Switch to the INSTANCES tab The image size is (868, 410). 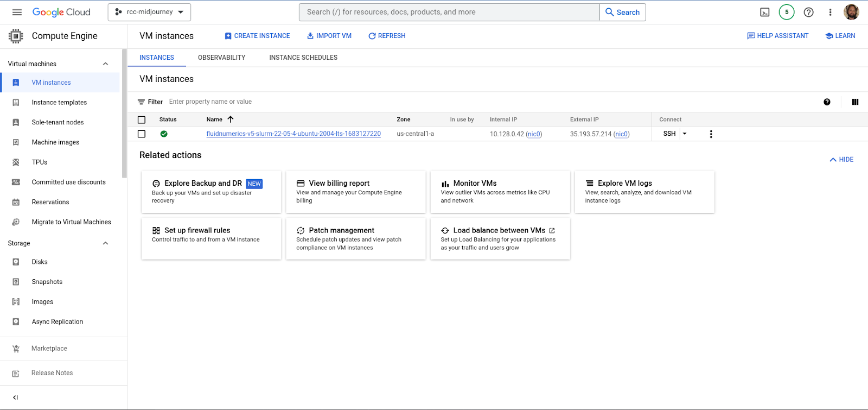(x=157, y=58)
